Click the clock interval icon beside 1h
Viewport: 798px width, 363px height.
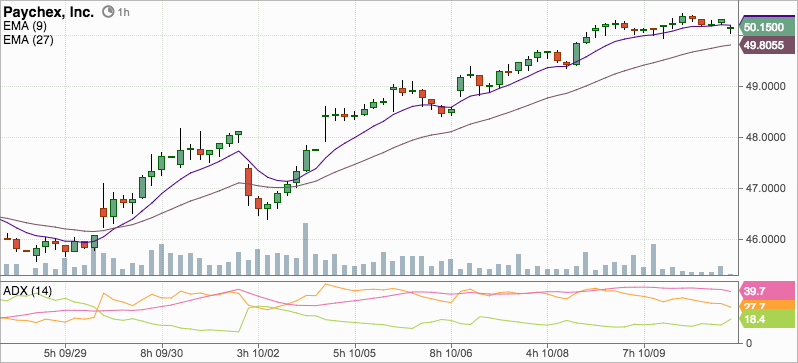[x=108, y=11]
